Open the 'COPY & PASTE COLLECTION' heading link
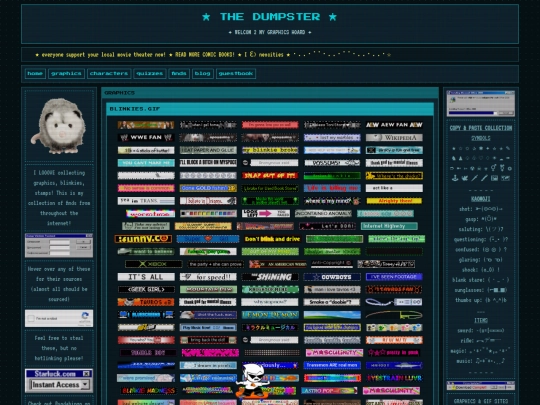 coord(481,128)
